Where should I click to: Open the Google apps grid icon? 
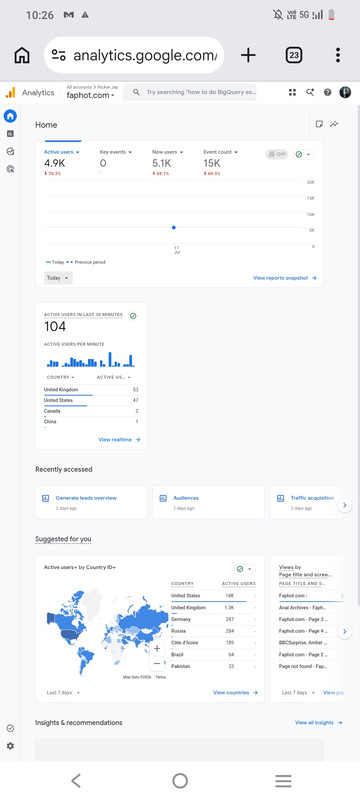(292, 92)
